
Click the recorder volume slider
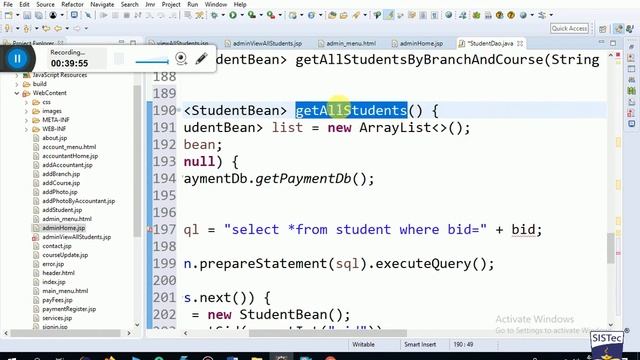(x=152, y=62)
